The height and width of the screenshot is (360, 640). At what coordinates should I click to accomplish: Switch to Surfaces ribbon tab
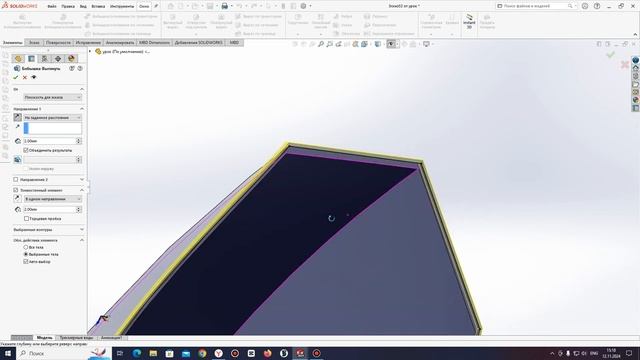pyautogui.click(x=58, y=42)
